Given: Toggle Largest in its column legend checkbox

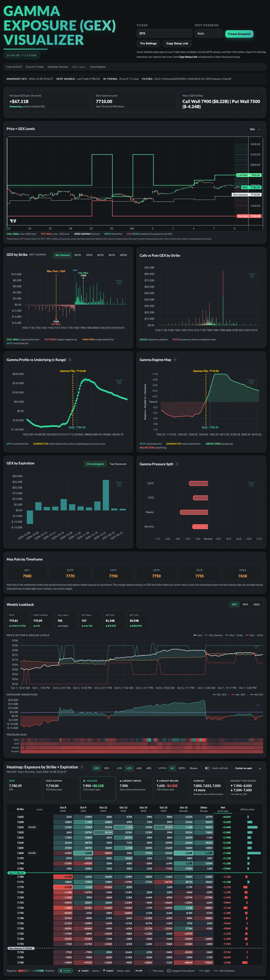Looking at the screenshot, I should point(169,971).
